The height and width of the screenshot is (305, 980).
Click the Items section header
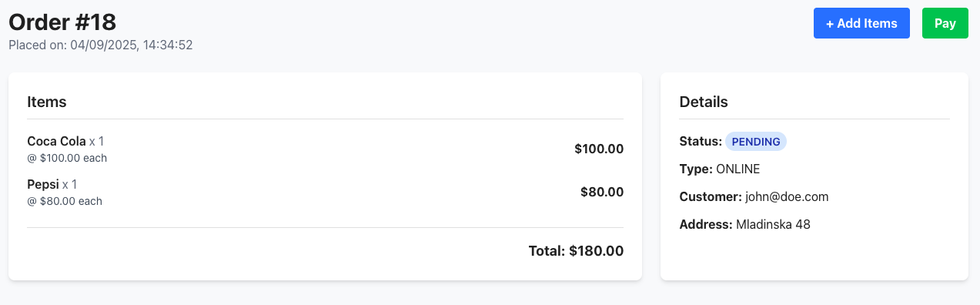pos(47,102)
